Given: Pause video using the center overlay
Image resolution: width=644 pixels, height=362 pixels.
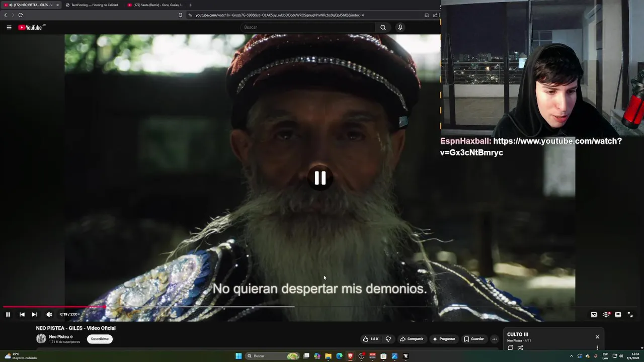Looking at the screenshot, I should point(320,178).
